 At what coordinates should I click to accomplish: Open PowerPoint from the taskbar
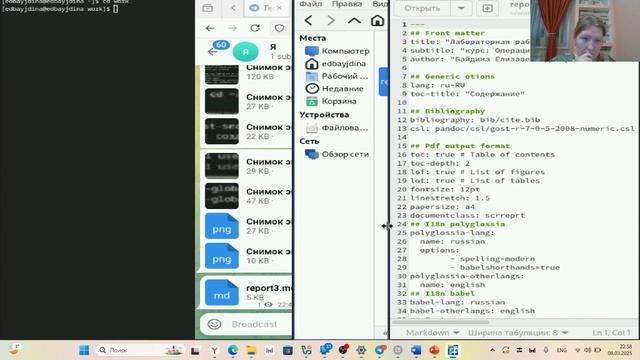[434, 350]
